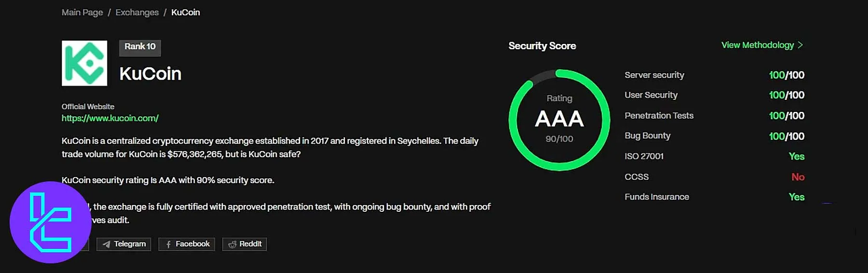The width and height of the screenshot is (868, 273).
Task: Click the arrow beside View Methodology
Action: click(x=800, y=45)
